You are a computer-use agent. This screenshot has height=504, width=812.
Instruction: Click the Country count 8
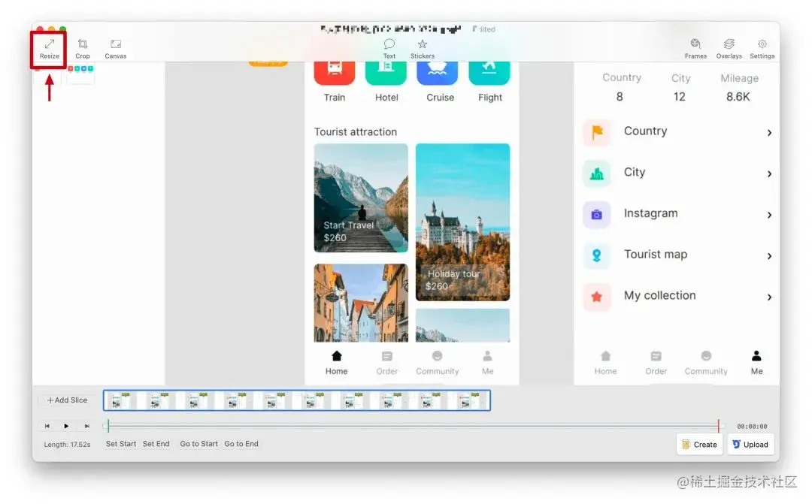click(x=620, y=97)
